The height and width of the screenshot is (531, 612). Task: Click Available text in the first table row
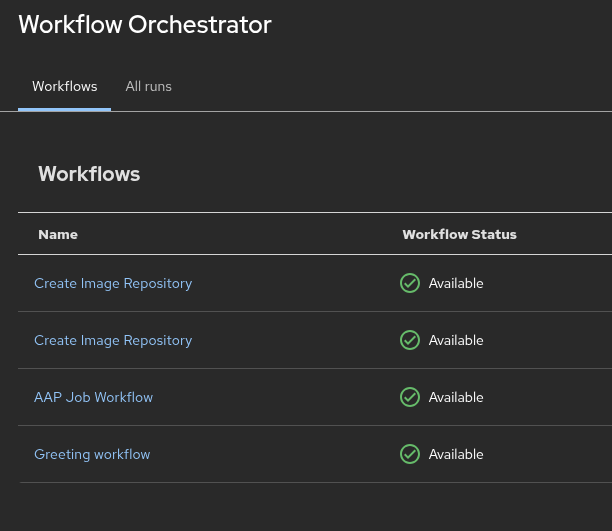[x=456, y=283]
